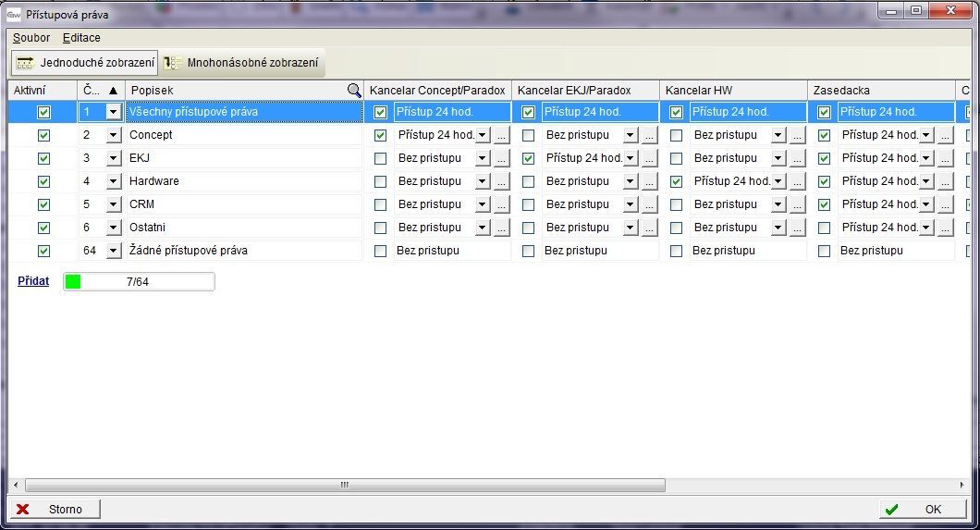The width and height of the screenshot is (980, 530).
Task: Open the Soubor menu
Action: (31, 38)
